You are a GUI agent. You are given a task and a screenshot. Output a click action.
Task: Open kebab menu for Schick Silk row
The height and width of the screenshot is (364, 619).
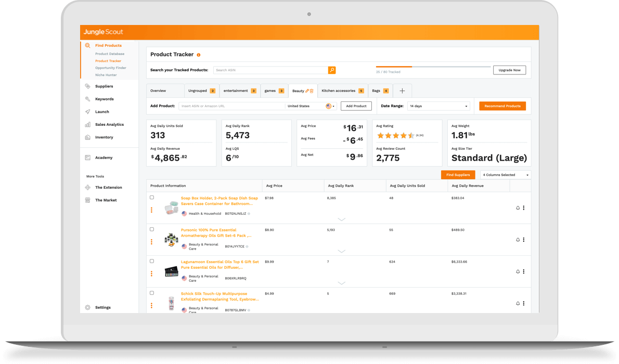524,304
